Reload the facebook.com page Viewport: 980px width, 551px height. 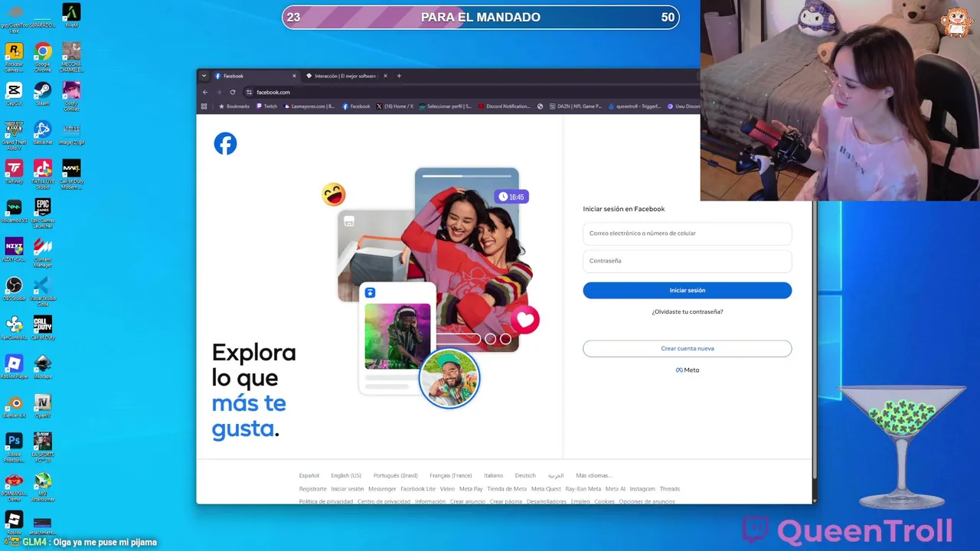pos(233,92)
